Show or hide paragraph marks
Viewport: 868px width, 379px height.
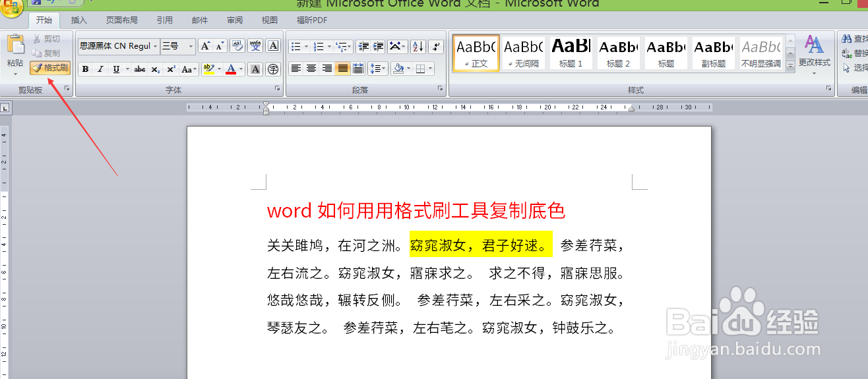(x=435, y=46)
